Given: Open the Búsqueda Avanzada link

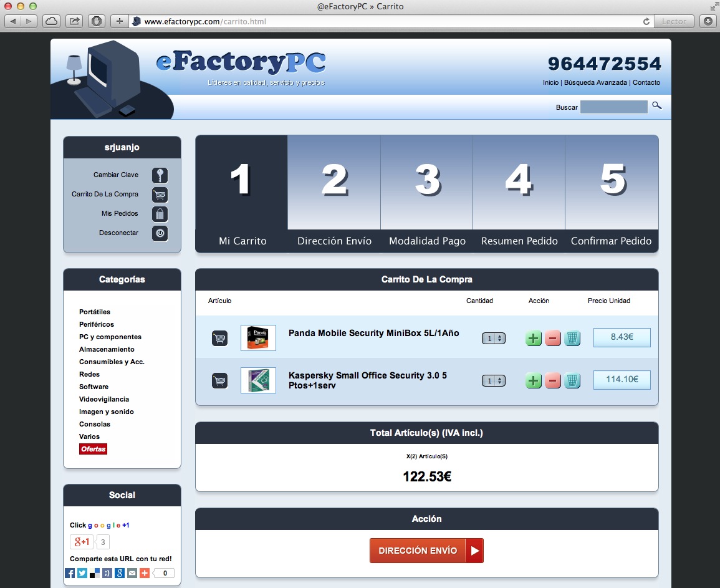Looking at the screenshot, I should pyautogui.click(x=595, y=82).
